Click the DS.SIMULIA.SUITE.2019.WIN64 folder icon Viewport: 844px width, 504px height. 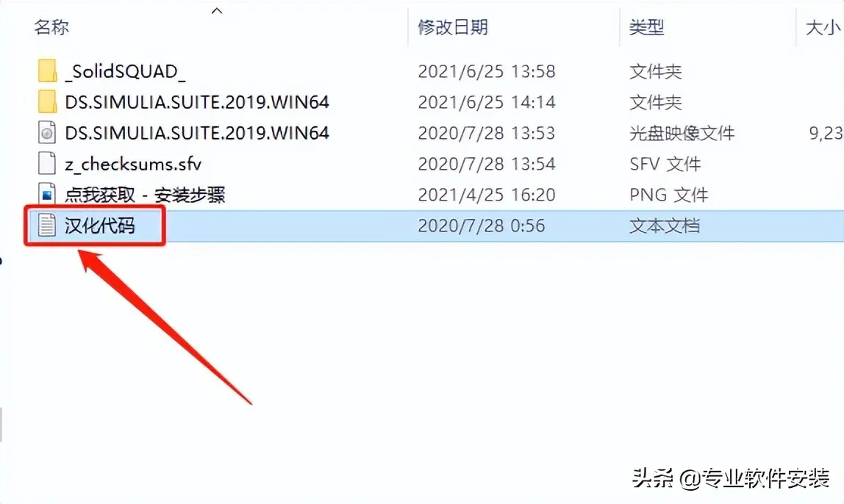(x=47, y=101)
